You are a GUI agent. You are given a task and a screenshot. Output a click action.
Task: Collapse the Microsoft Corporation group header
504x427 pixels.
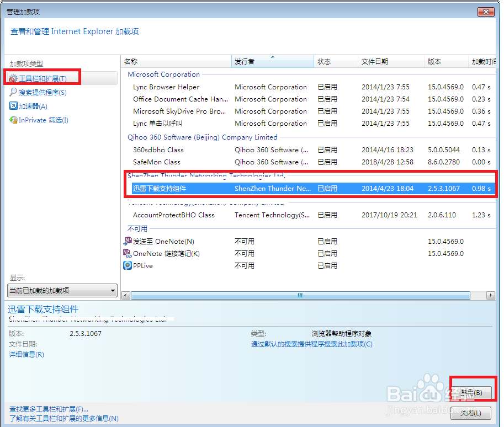point(163,74)
